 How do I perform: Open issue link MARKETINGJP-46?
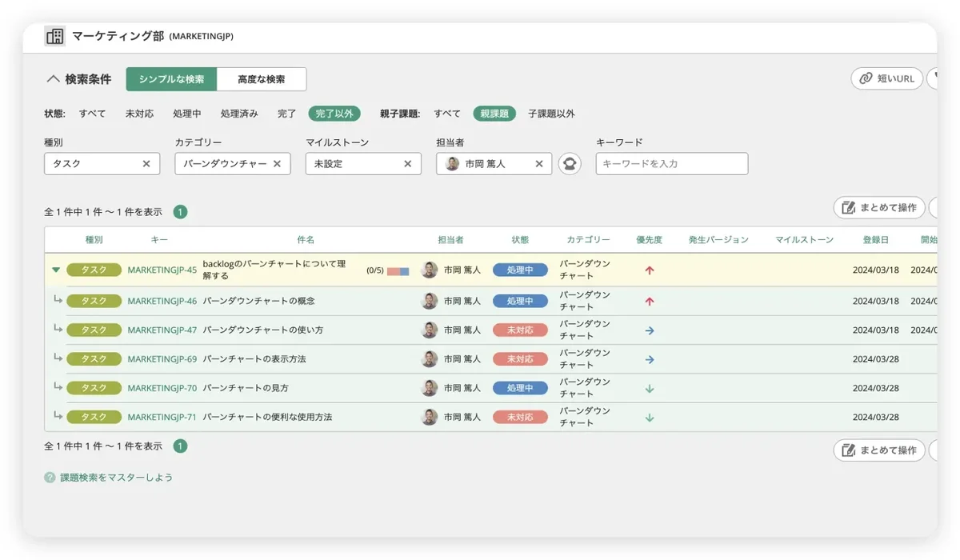(x=162, y=301)
